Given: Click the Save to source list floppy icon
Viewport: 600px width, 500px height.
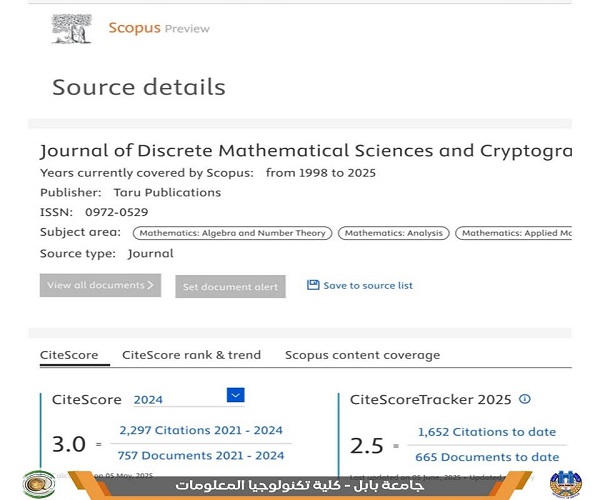Looking at the screenshot, I should (x=313, y=285).
